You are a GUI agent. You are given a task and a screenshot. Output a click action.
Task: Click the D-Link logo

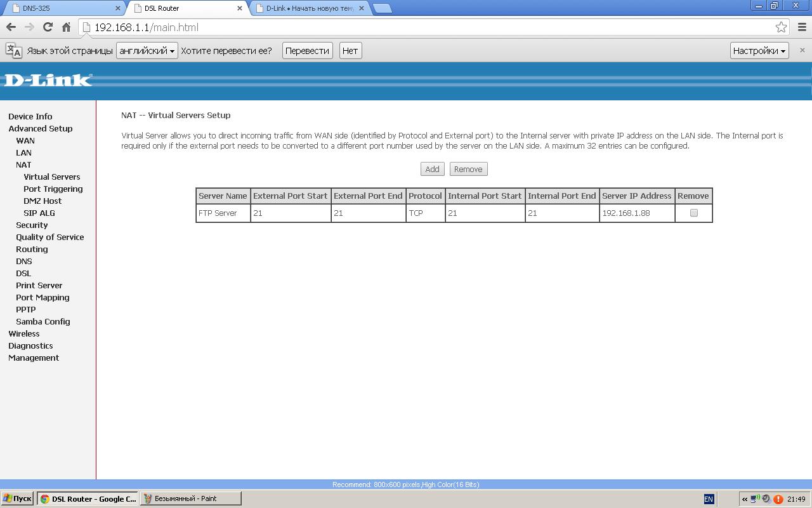[48, 80]
